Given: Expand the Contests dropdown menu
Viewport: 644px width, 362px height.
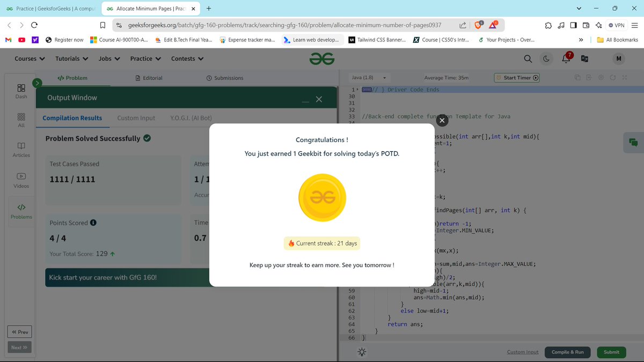Looking at the screenshot, I should (x=187, y=58).
